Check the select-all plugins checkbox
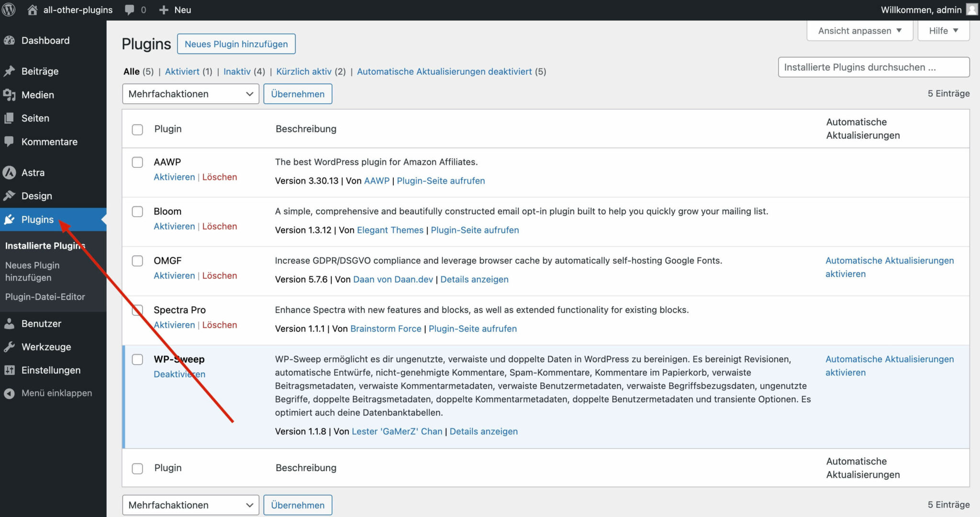 point(137,129)
